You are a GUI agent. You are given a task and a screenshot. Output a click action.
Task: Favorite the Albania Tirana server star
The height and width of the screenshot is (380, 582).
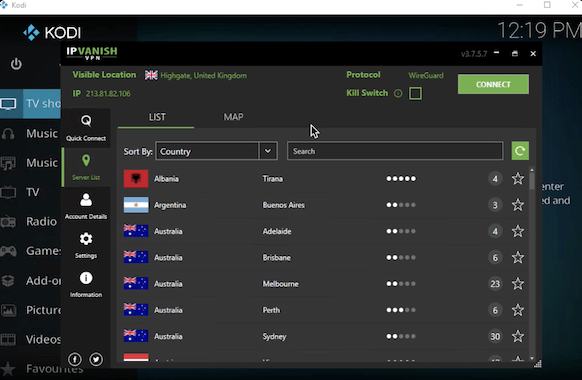click(518, 179)
